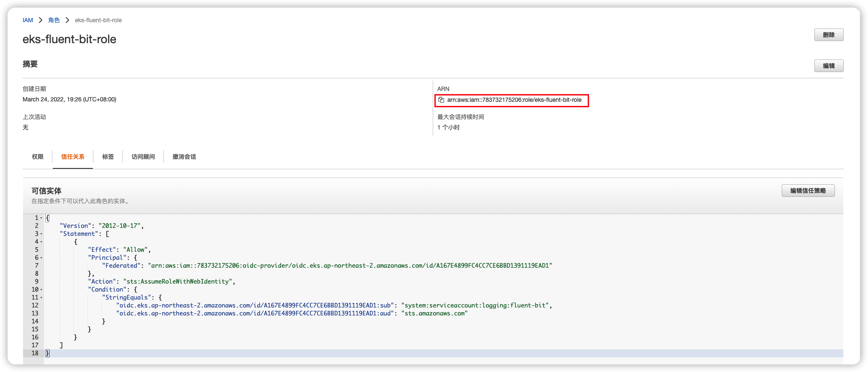
Task: Click the 删除 button
Action: (829, 35)
